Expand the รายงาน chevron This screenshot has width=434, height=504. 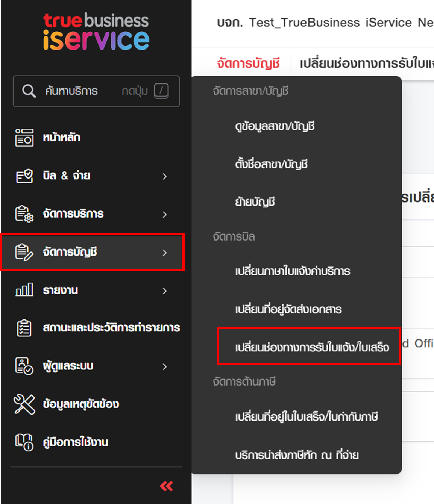click(165, 291)
